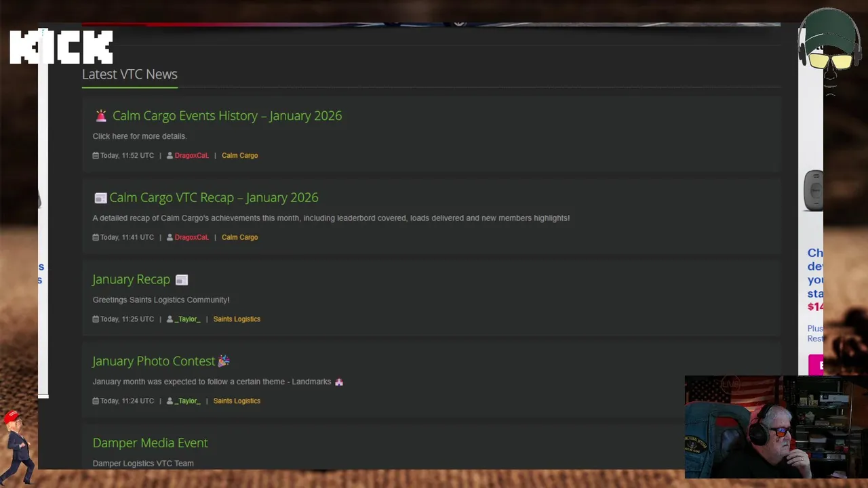
Task: Click the calendar icon next to Today, 11:25 UTC
Action: click(96, 319)
